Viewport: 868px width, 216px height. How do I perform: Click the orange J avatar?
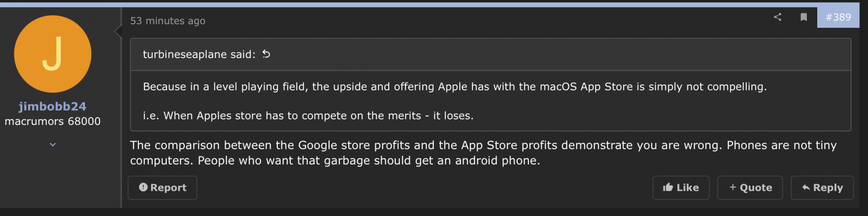[x=53, y=54]
